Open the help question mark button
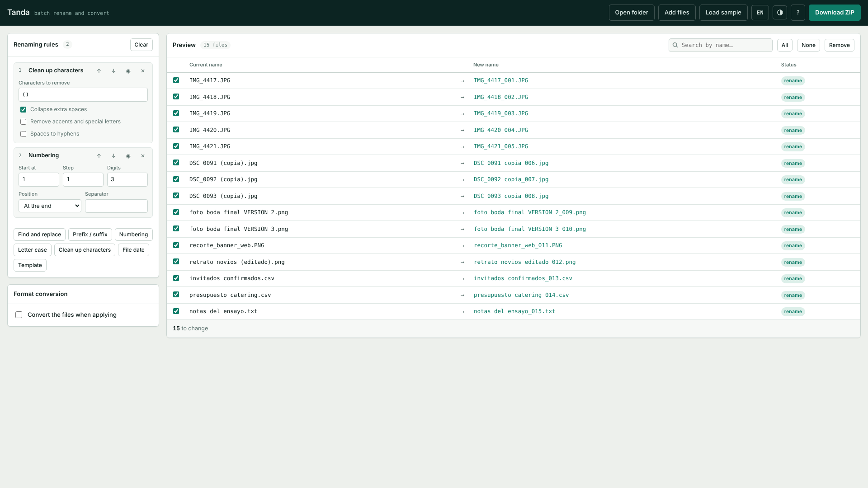Screen dimensions: 868x488 click(798, 13)
